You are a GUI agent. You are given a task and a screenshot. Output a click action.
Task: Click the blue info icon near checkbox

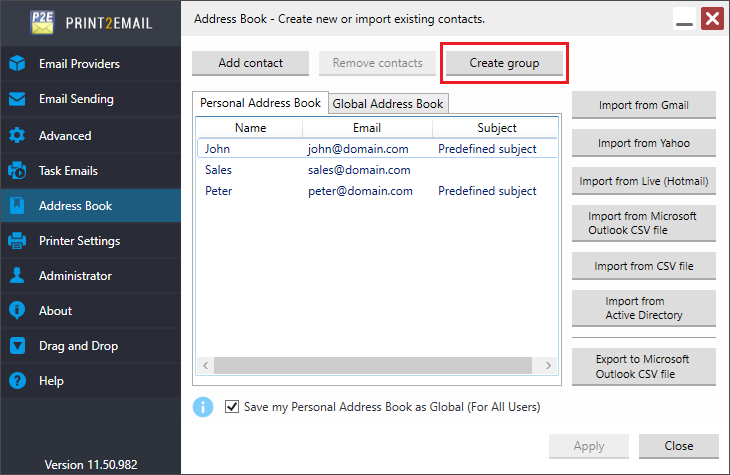pyautogui.click(x=203, y=407)
